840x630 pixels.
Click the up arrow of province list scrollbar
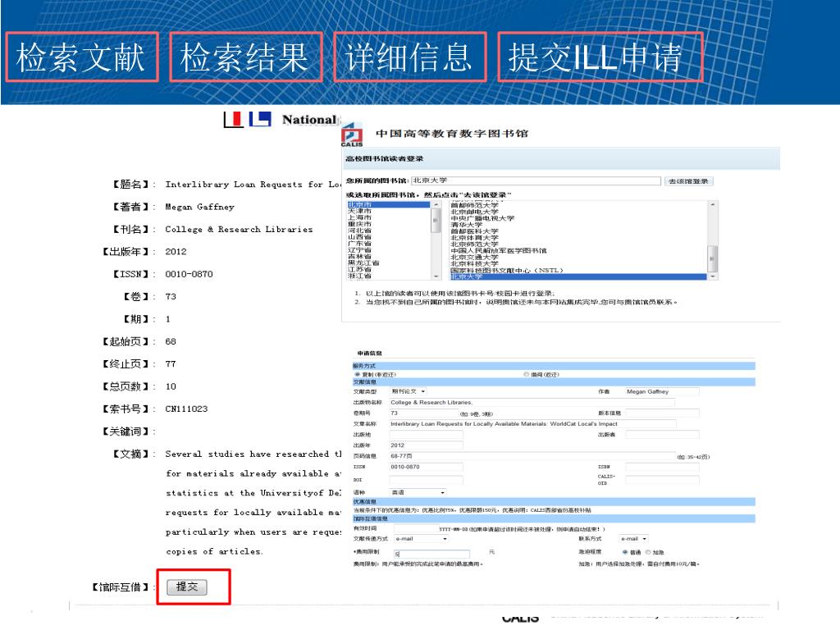(436, 204)
